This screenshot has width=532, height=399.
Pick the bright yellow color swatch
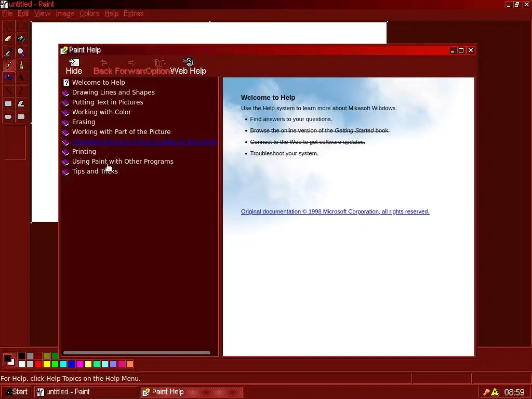46,364
